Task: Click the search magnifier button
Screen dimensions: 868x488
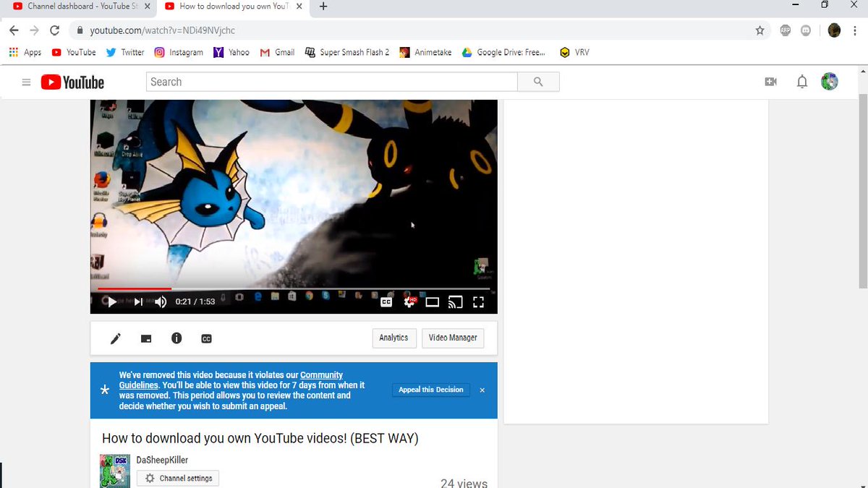Action: [538, 82]
